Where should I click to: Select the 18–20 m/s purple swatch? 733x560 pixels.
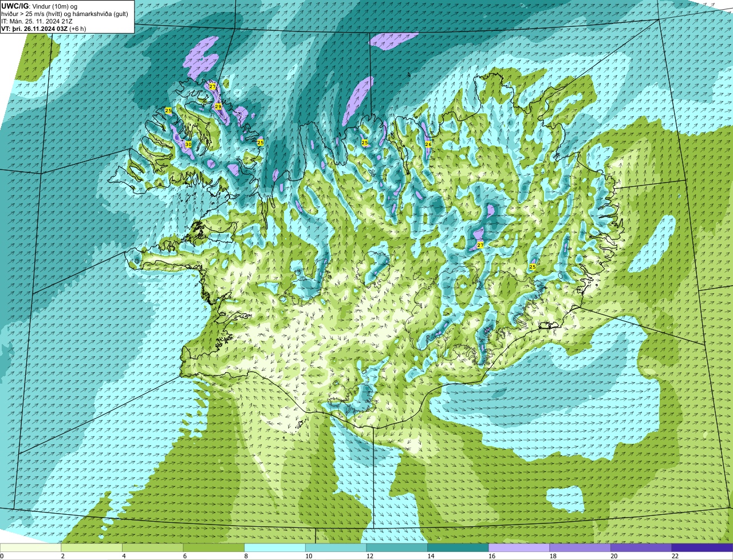coord(580,547)
